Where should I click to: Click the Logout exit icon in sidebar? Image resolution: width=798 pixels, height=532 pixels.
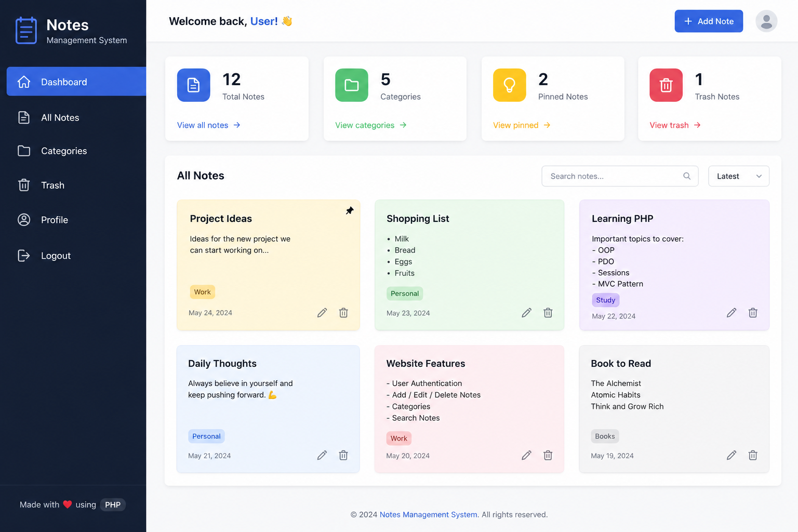tap(24, 256)
